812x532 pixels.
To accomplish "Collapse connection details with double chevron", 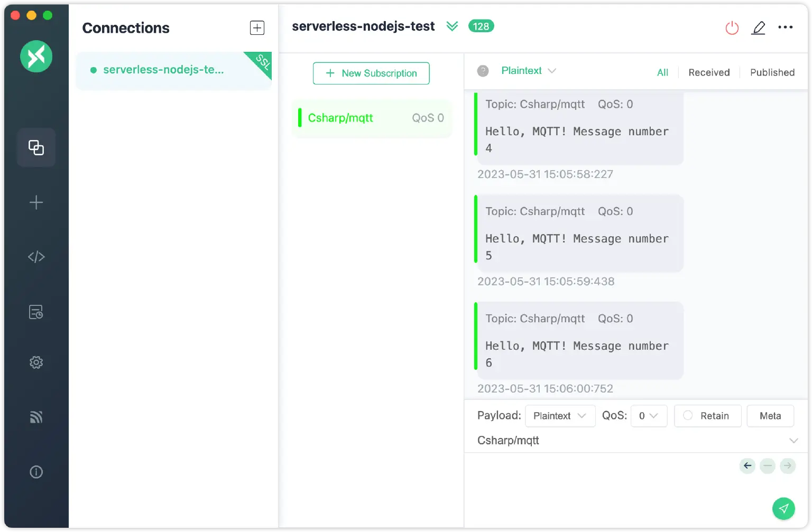I will pyautogui.click(x=452, y=26).
